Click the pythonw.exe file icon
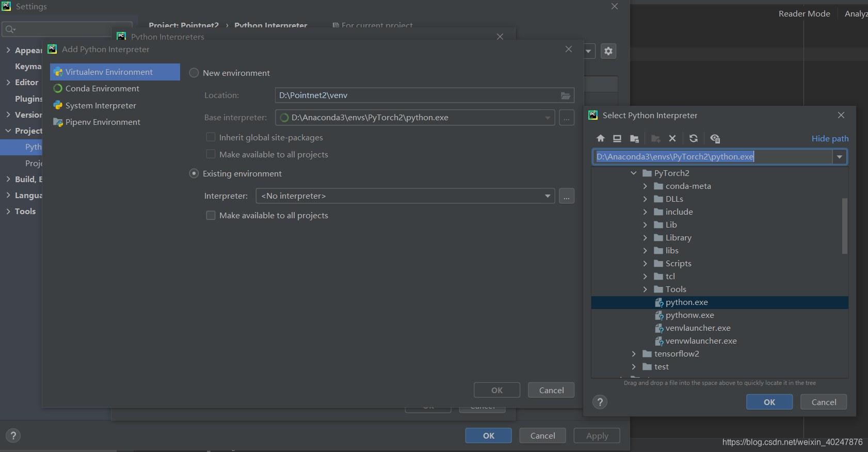Image resolution: width=868 pixels, height=452 pixels. 659,315
